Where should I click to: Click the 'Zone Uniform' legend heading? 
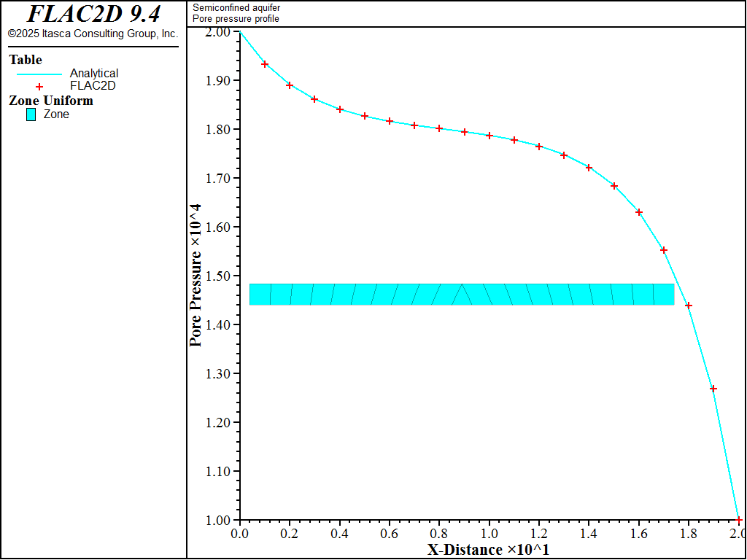51,101
